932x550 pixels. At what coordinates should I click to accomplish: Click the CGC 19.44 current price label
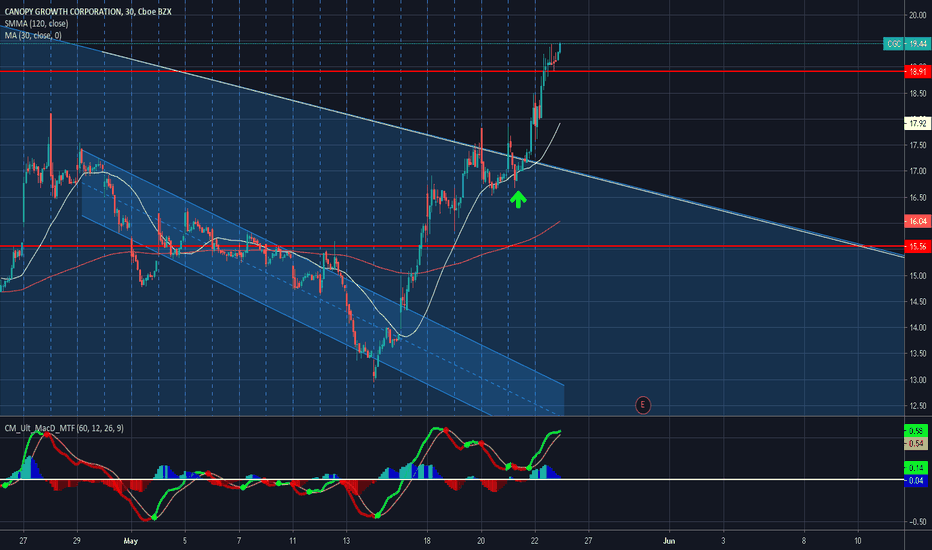[906, 44]
